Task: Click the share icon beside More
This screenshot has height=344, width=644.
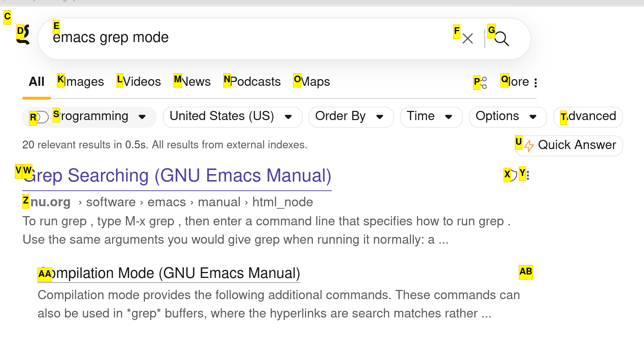Action: coord(483,83)
